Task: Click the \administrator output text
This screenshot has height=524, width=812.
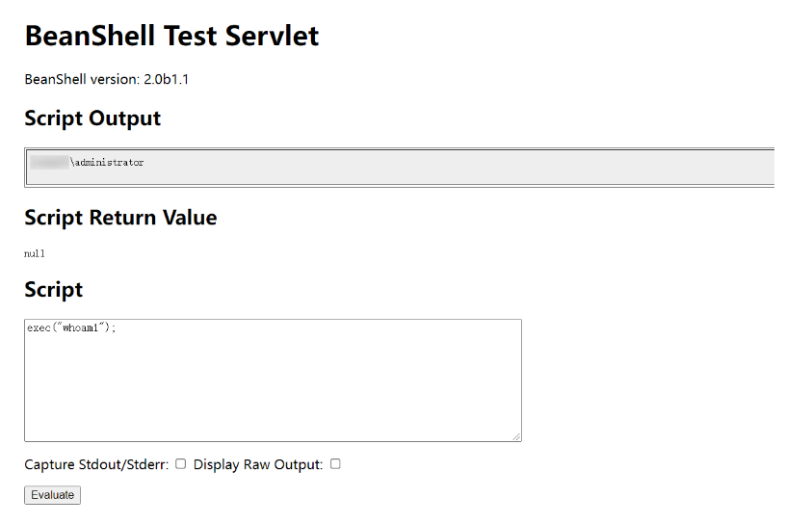Action: click(x=107, y=163)
